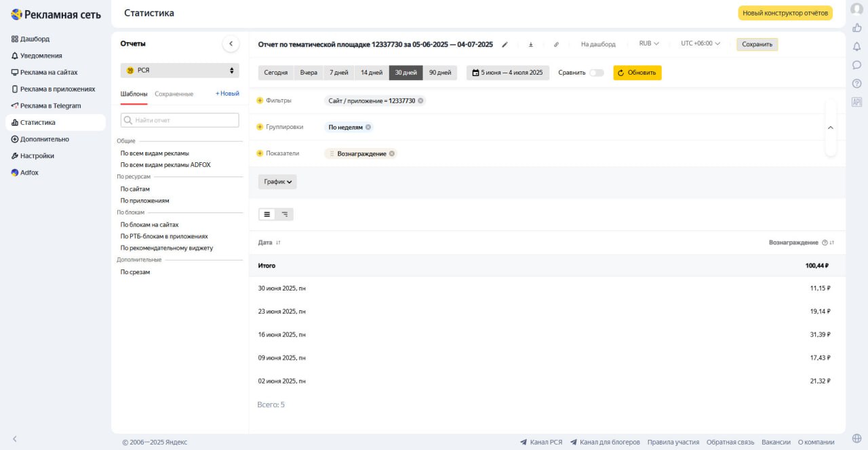Remove the По неделям grouping chip
868x450 pixels.
pyautogui.click(x=368, y=127)
